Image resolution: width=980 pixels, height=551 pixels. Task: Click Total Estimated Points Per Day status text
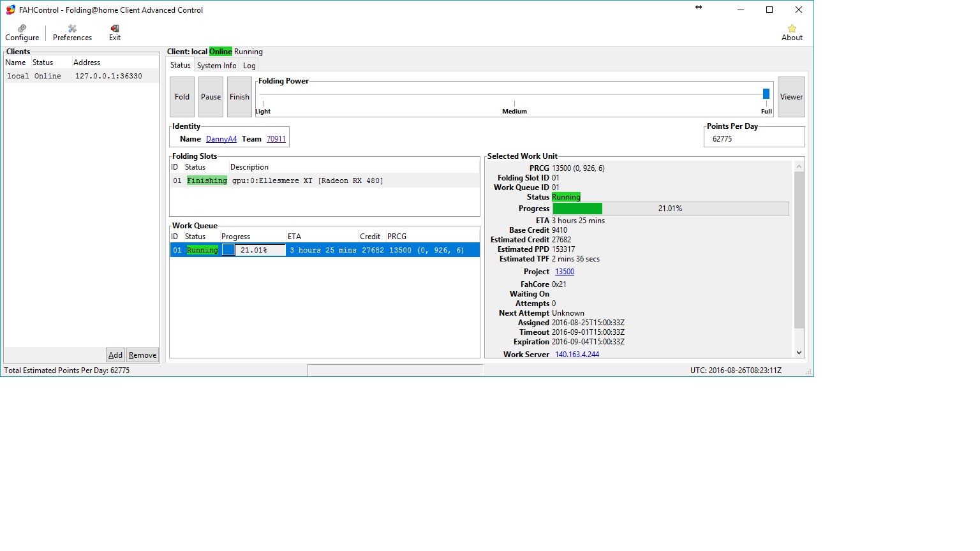pos(67,371)
